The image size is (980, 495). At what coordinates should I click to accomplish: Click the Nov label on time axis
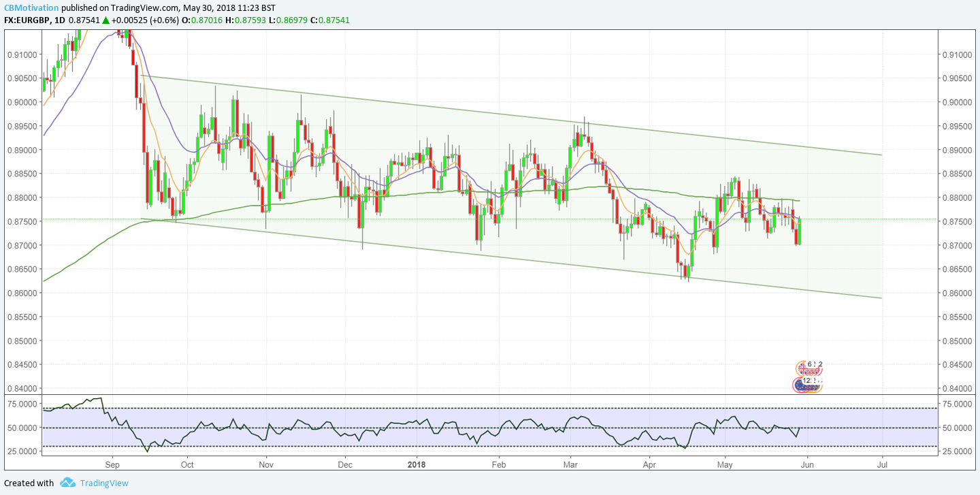[x=266, y=465]
